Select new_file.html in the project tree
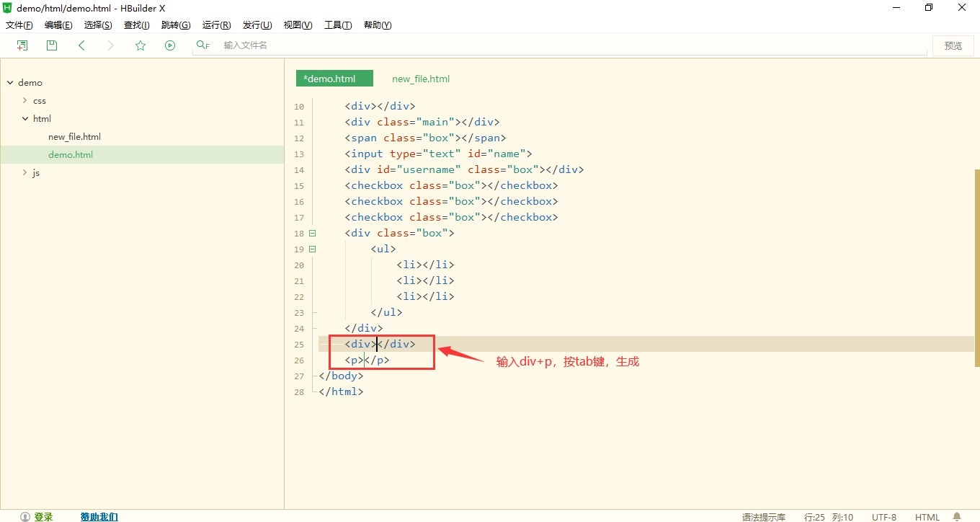 (x=74, y=137)
